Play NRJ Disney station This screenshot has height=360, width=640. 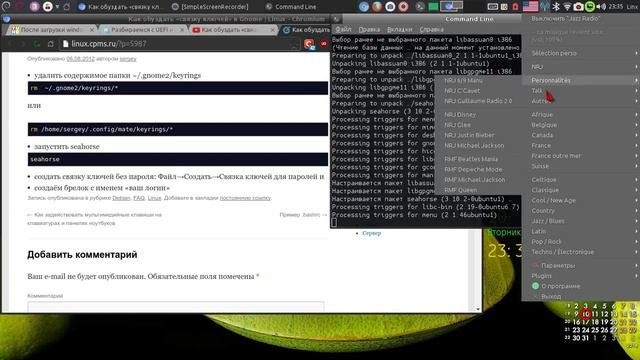coord(477,115)
